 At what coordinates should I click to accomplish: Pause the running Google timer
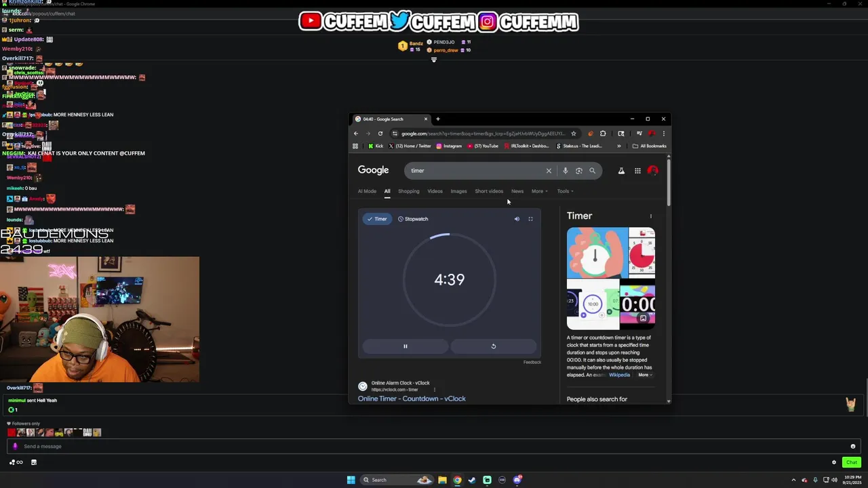pyautogui.click(x=406, y=346)
